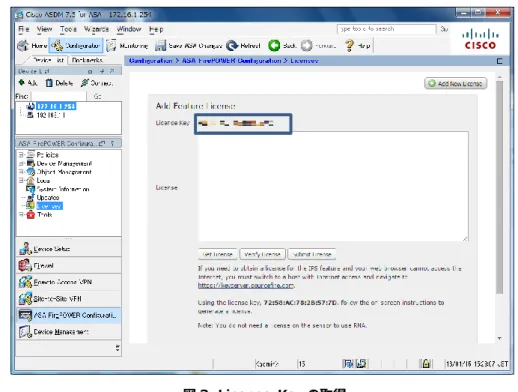Open the Site-to-Site VPN section
Viewport: 518px width, 392px height.
[x=69, y=298]
